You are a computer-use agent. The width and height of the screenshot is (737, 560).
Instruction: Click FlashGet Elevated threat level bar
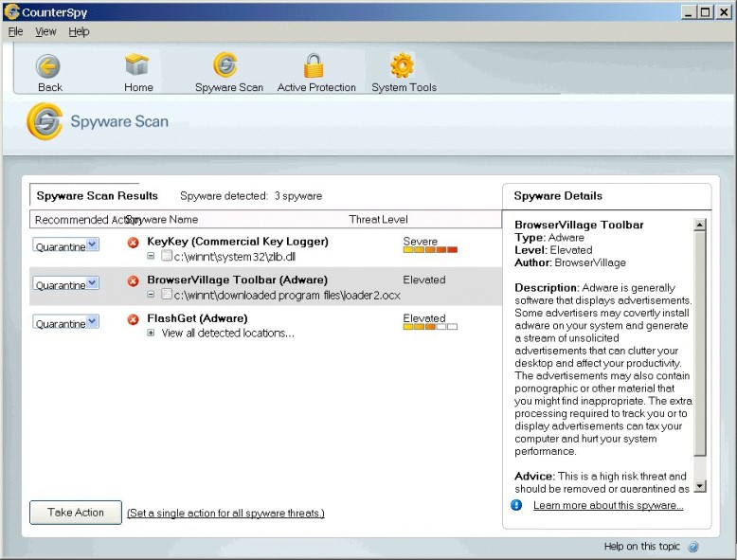click(x=430, y=326)
